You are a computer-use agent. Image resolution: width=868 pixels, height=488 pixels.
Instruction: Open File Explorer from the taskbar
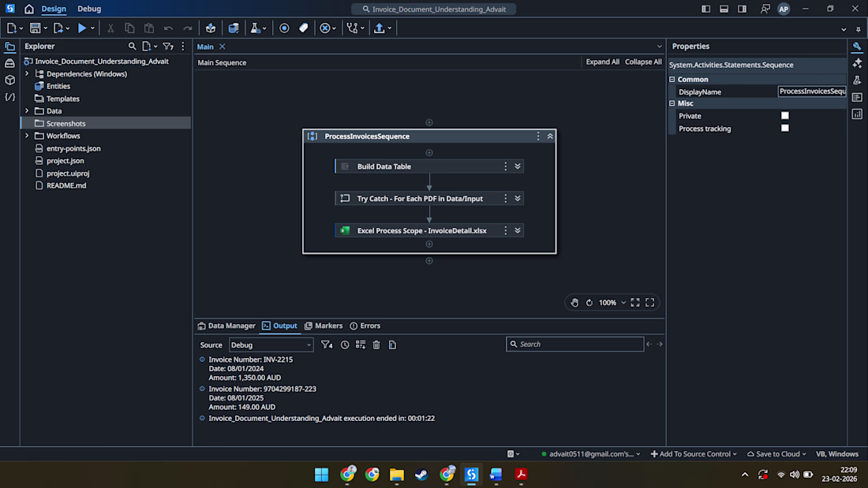pos(396,475)
